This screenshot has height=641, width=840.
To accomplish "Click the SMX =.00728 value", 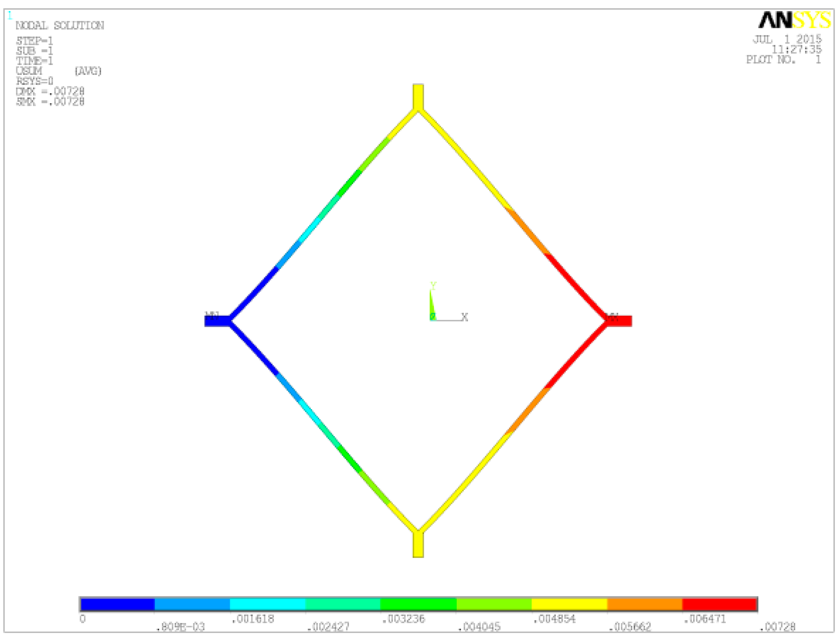I will pos(50,102).
